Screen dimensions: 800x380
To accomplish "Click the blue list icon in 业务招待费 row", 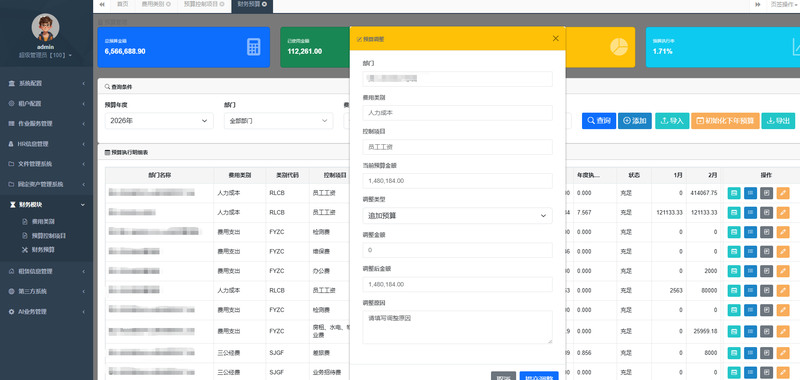I will pyautogui.click(x=751, y=372).
